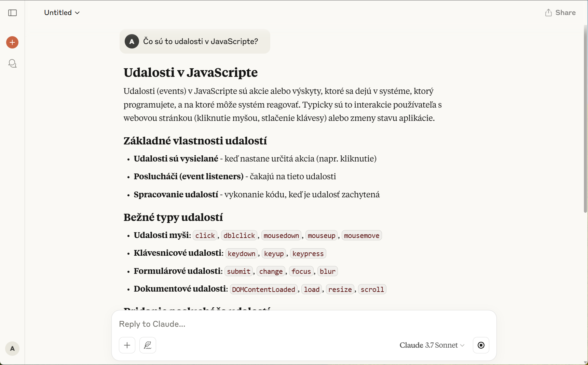Click the user avatar next to the question
588x365 pixels.
[x=132, y=41]
